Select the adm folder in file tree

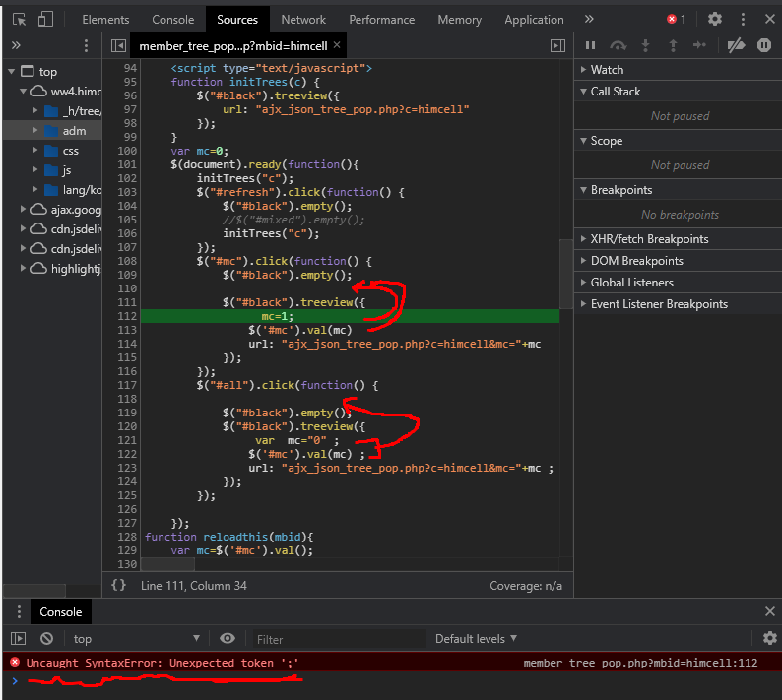point(74,130)
